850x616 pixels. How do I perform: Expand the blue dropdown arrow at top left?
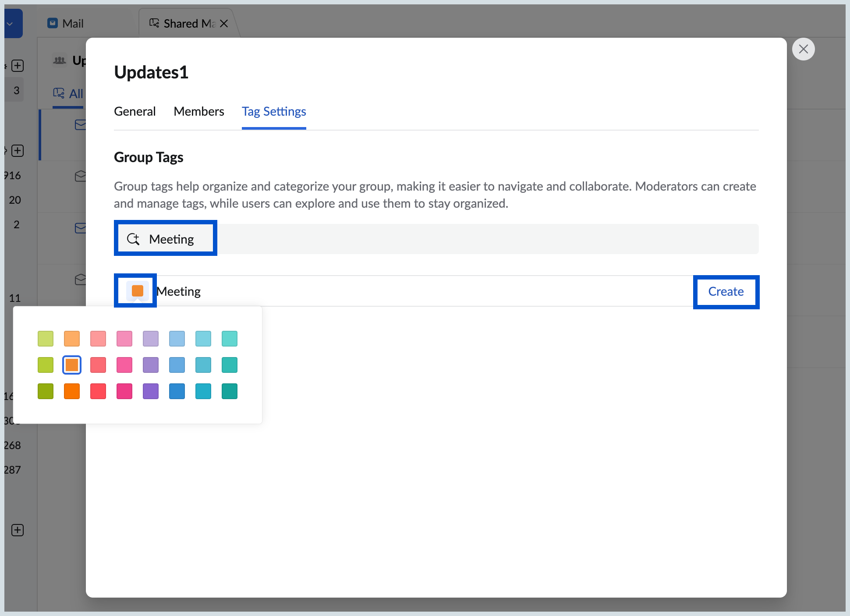10,24
